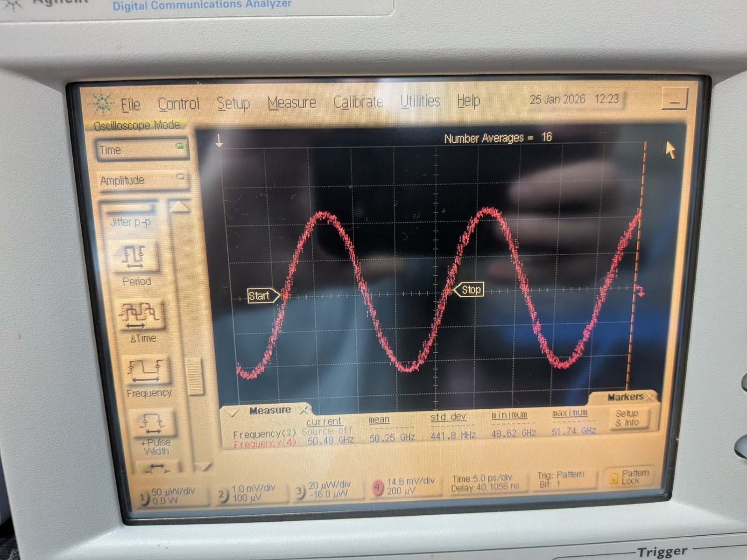This screenshot has height=560, width=747.
Task: Click the +Pulse Width measurement icon
Action: tap(152, 422)
